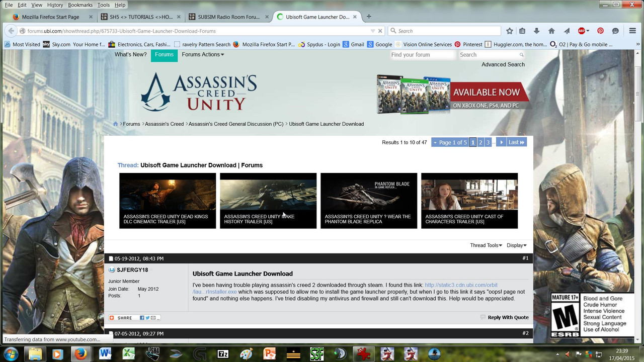Click the volume speaker tray icon
The width and height of the screenshot is (644, 362).
(x=567, y=354)
